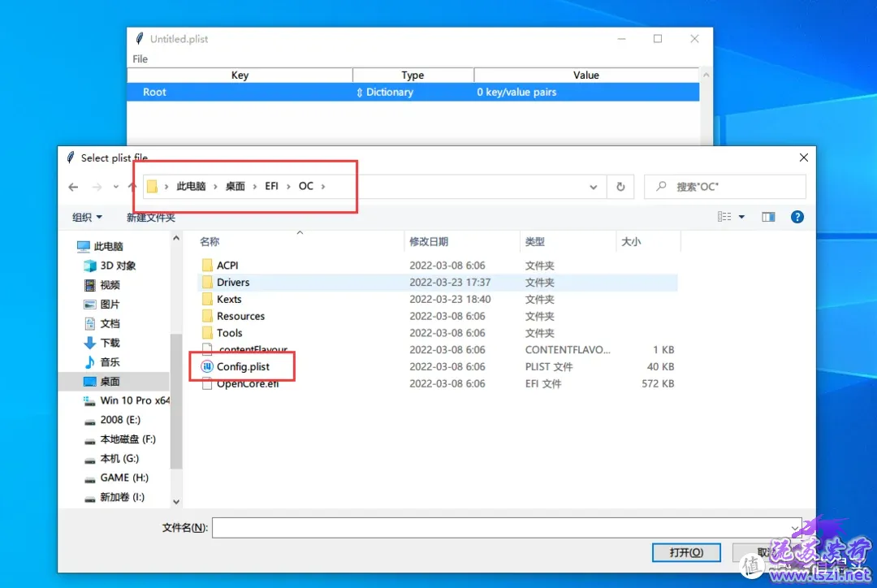The width and height of the screenshot is (877, 588).
Task: Click the 打开(O) button
Action: tap(686, 552)
